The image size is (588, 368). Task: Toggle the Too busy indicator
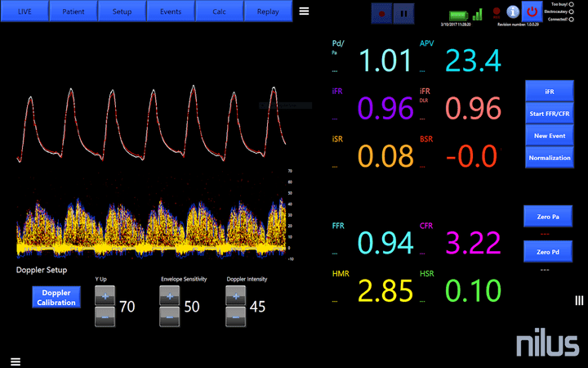coord(570,5)
